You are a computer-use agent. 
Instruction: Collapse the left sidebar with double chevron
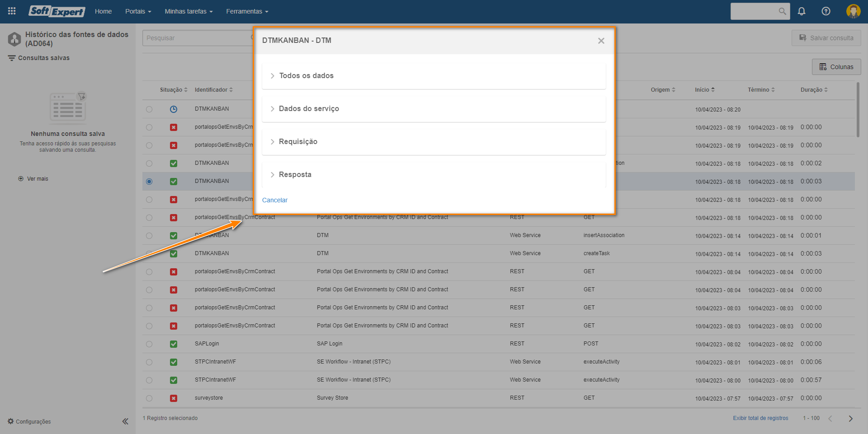[x=125, y=421]
